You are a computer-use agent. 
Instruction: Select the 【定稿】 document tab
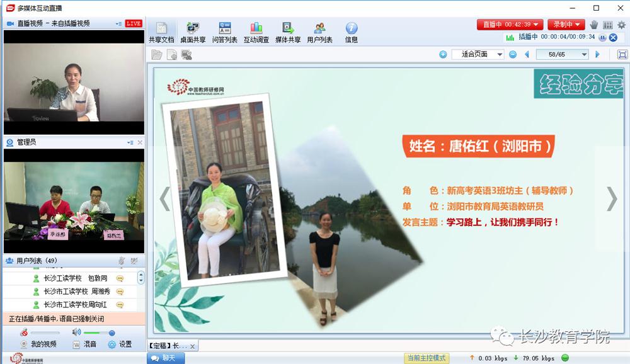click(168, 346)
